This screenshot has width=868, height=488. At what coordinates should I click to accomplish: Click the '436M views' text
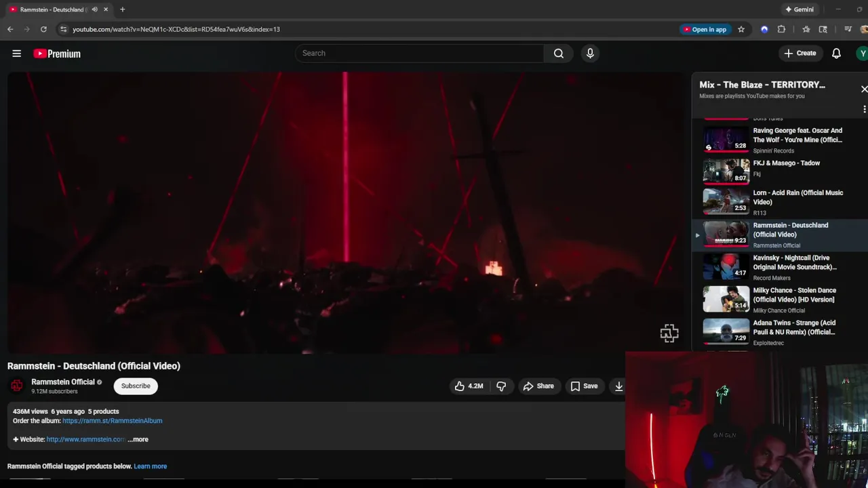31,411
